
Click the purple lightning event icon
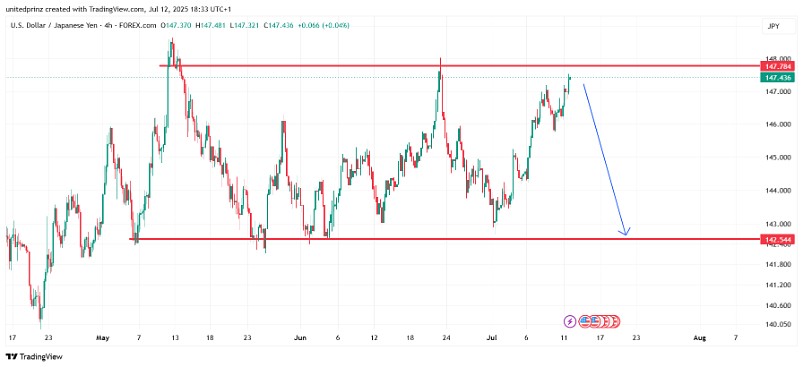[570, 321]
